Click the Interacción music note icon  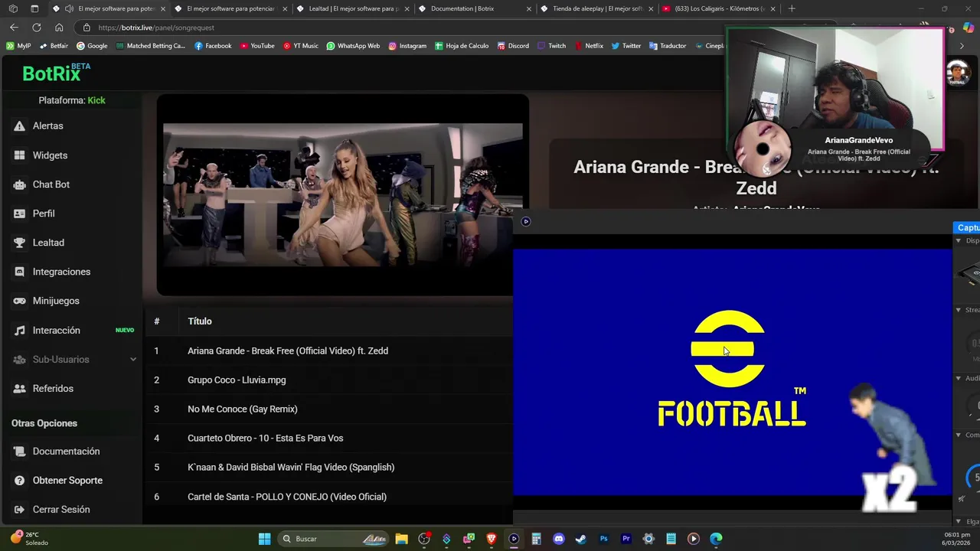click(19, 331)
